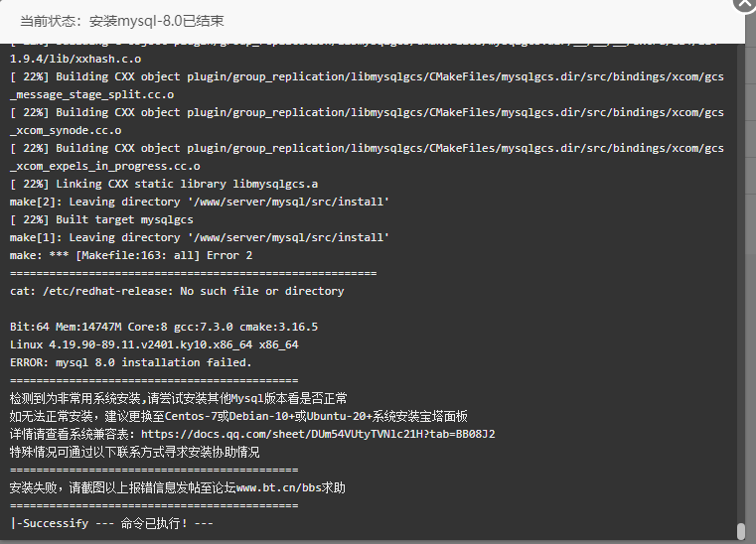Click 'Linking CXX static library libmysqlgcs.a' line

pos(164,184)
